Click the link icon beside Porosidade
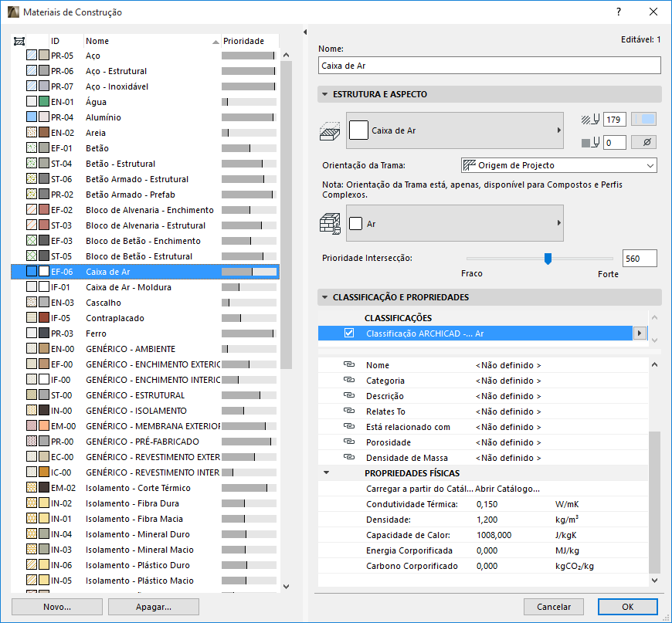The image size is (672, 623). click(349, 442)
